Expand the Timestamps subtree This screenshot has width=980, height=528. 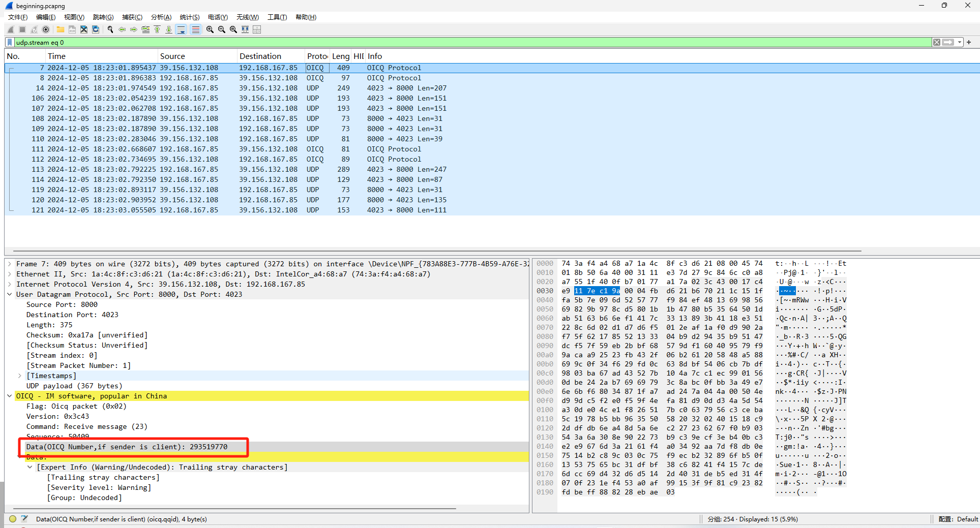pos(20,376)
